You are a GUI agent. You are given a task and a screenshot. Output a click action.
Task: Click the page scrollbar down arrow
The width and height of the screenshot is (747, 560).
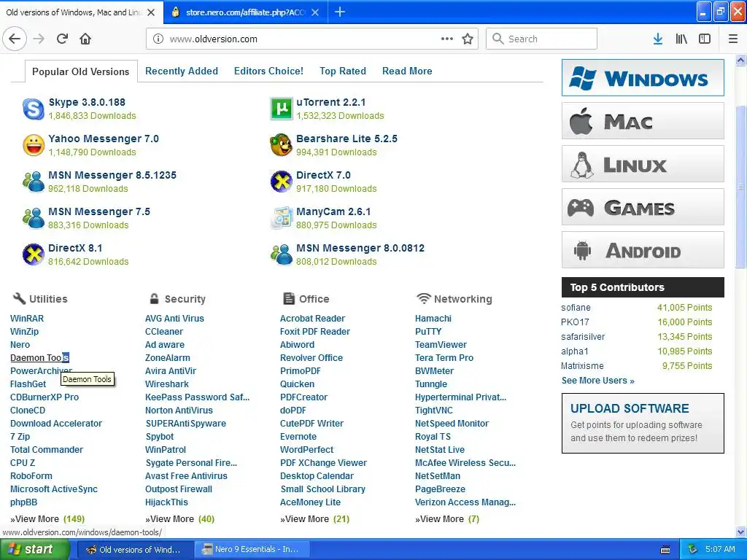coord(740,532)
